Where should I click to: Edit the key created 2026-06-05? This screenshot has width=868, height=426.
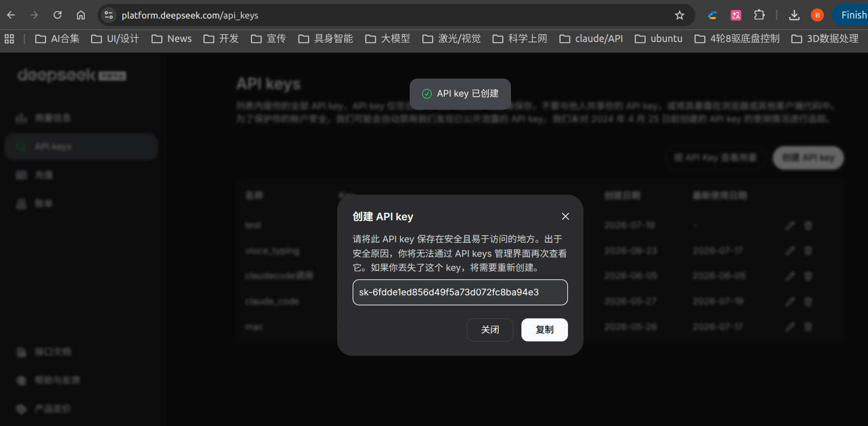(x=790, y=276)
